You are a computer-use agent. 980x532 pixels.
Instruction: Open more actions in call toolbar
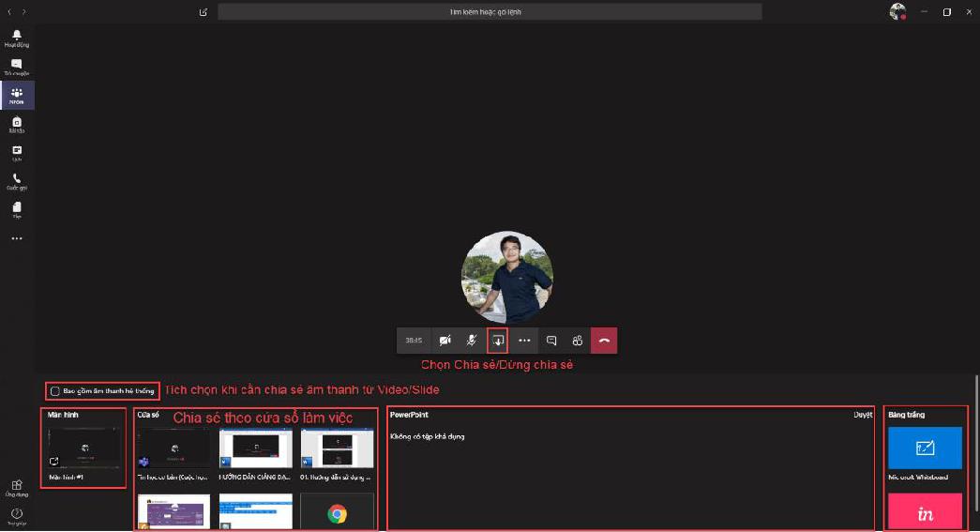[x=524, y=341]
